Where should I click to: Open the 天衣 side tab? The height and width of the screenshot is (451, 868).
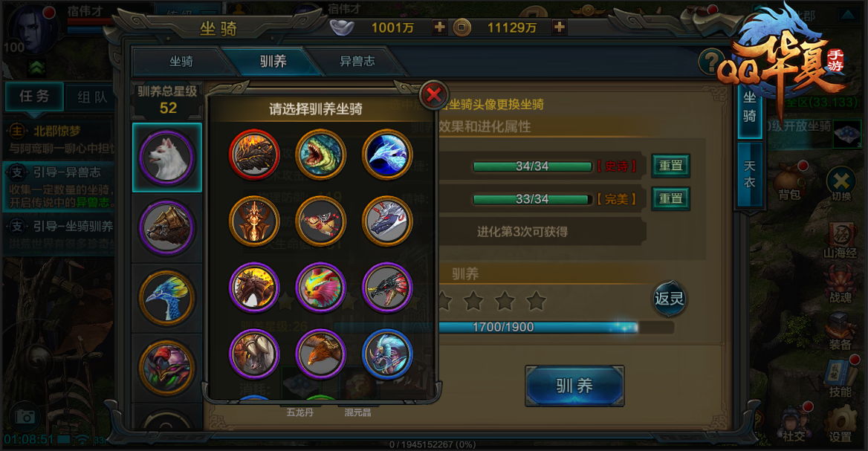coord(750,175)
